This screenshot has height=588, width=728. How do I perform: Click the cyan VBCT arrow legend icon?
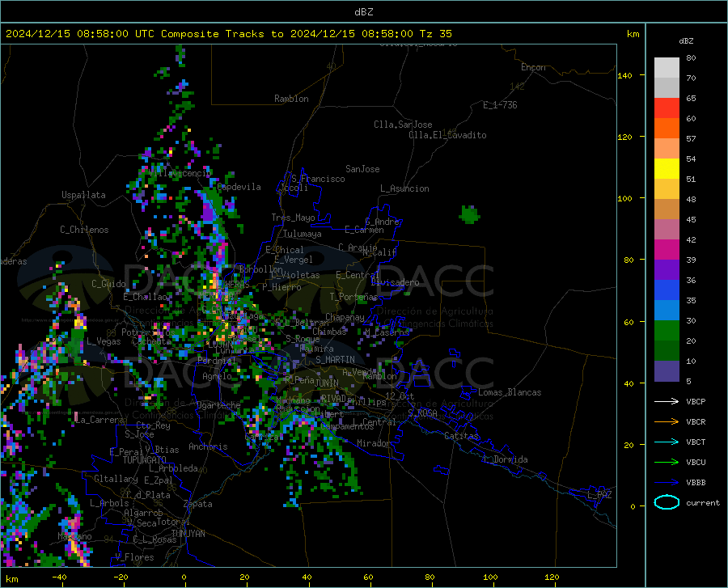click(667, 442)
